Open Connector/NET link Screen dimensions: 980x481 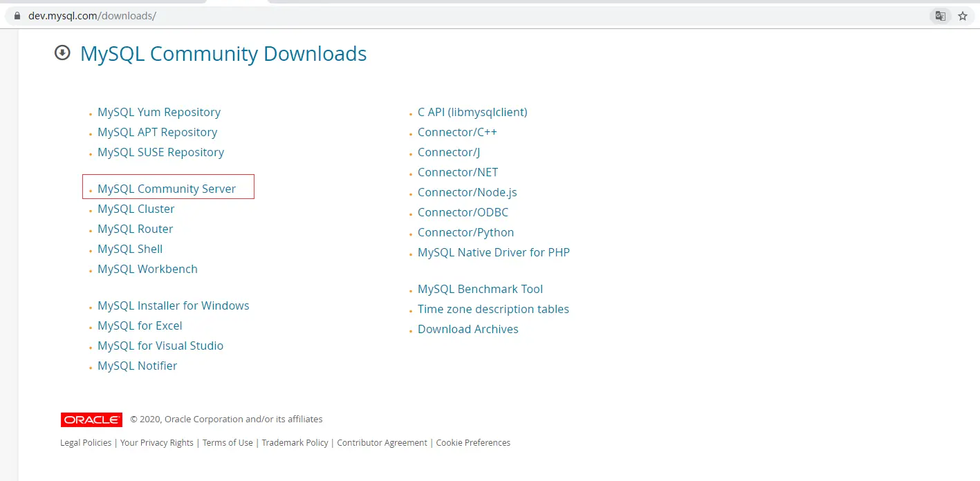click(x=458, y=172)
